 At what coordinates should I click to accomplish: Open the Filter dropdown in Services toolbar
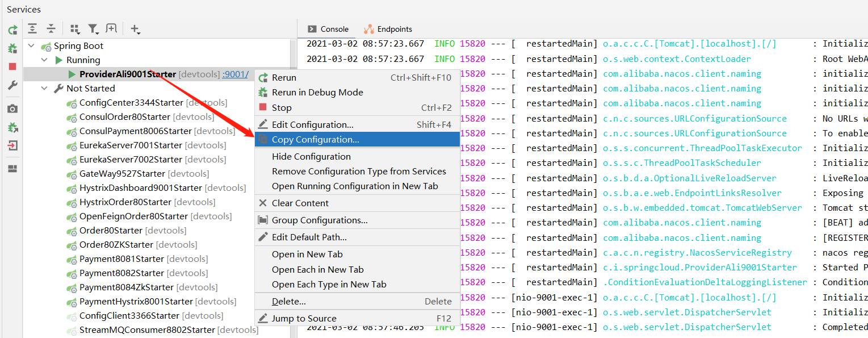click(x=93, y=28)
